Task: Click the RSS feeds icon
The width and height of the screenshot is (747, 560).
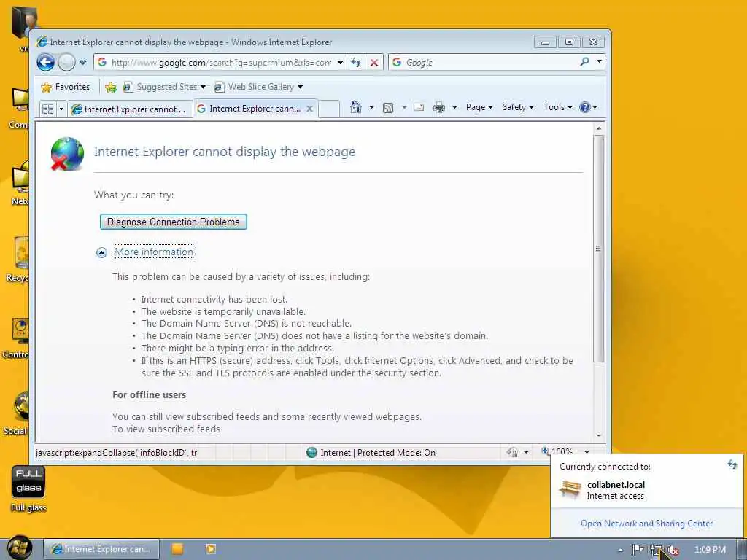Action: pyautogui.click(x=388, y=108)
